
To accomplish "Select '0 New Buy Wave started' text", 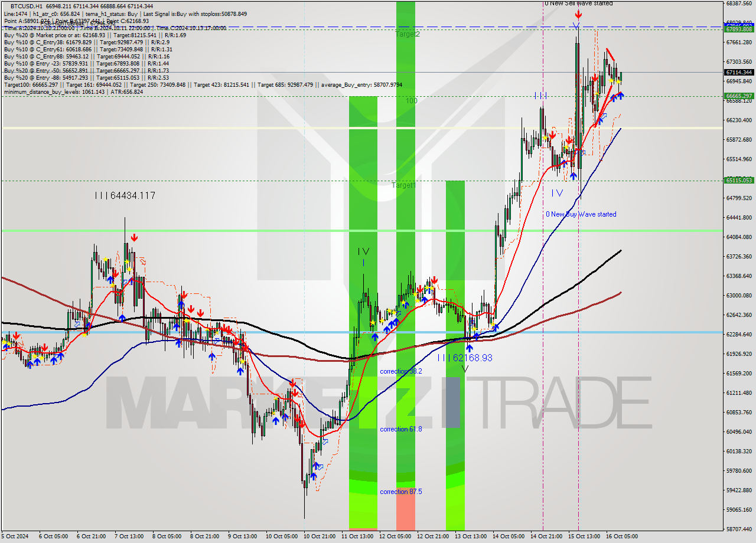I will 581,214.
